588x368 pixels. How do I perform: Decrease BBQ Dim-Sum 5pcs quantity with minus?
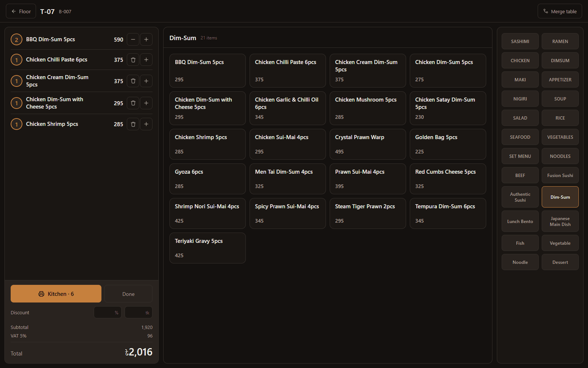click(x=133, y=39)
